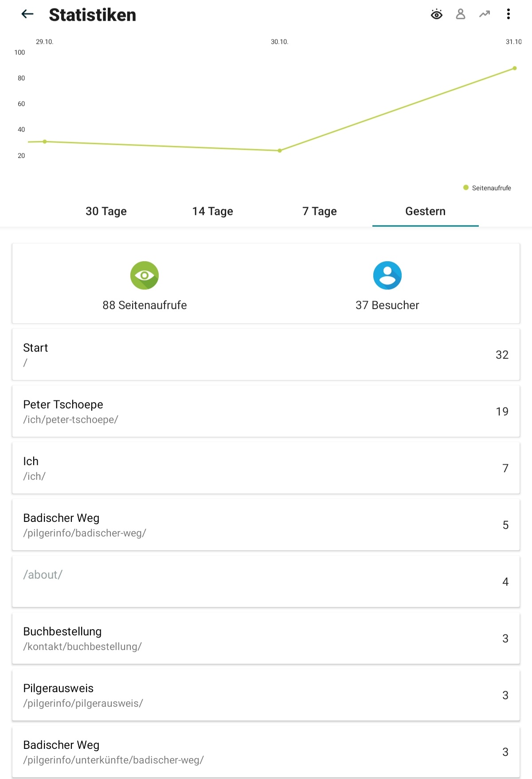Open the Buchbestellung page entry
This screenshot has width=532, height=779.
click(x=266, y=638)
